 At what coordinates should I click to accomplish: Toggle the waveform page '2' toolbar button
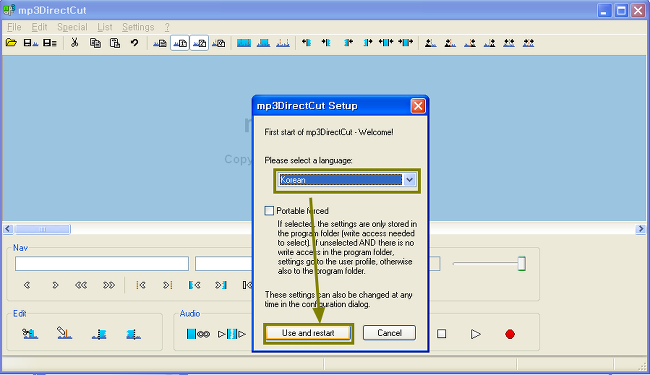[199, 43]
